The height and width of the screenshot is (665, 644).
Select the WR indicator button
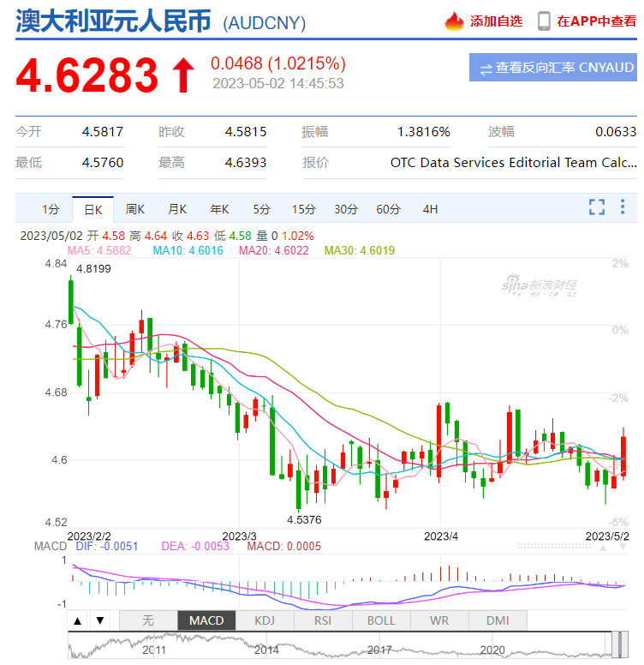pos(439,621)
